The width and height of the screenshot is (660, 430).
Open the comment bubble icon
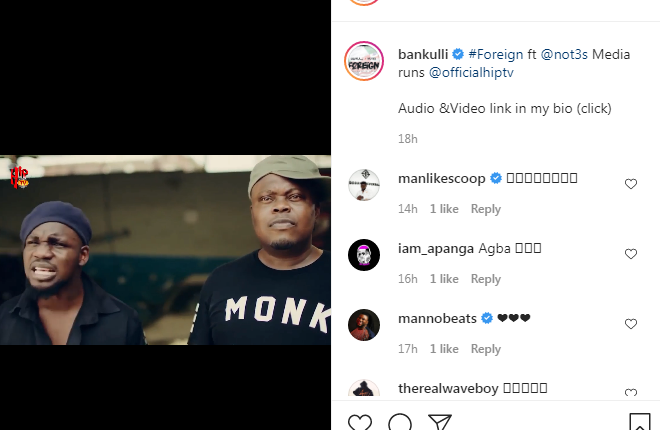(400, 423)
